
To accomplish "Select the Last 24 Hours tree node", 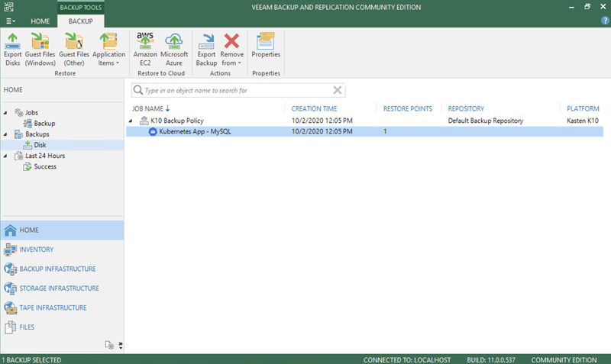I will 45,156.
